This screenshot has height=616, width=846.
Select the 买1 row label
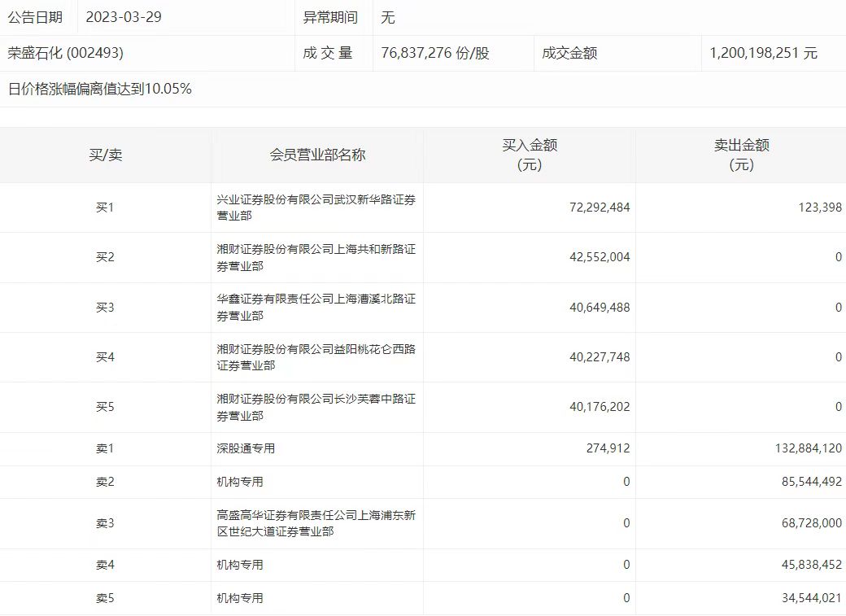click(105, 208)
